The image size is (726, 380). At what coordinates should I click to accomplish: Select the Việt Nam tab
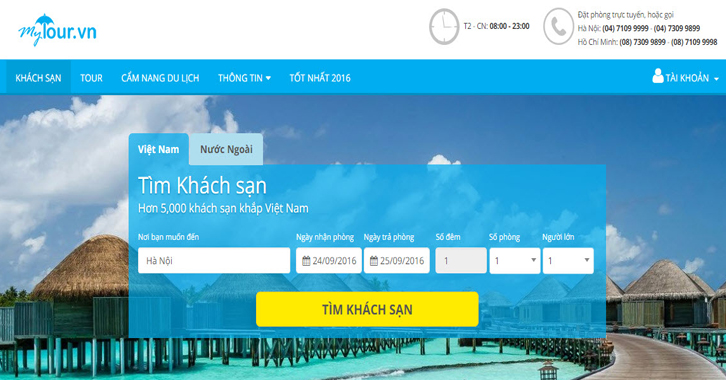point(158,150)
